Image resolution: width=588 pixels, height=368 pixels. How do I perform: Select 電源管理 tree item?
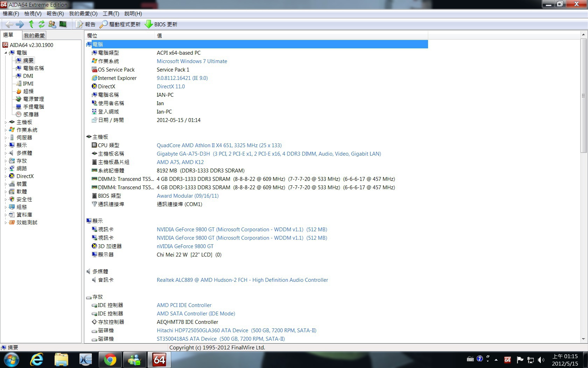[x=33, y=99]
